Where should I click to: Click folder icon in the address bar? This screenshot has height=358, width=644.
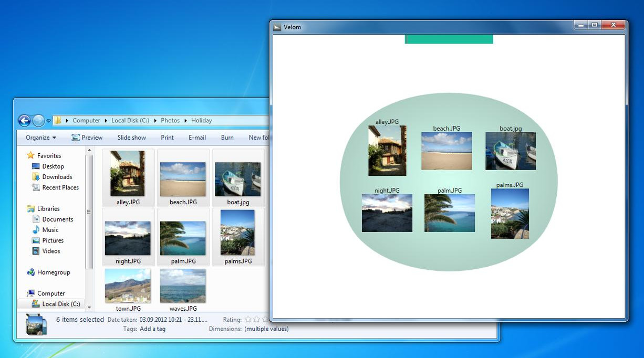tap(58, 120)
